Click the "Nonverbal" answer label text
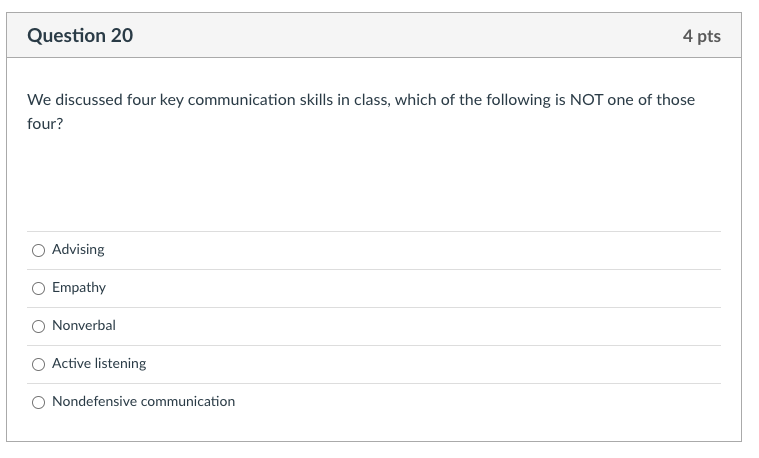Screen dimensions: 759x458 pyautogui.click(x=84, y=326)
